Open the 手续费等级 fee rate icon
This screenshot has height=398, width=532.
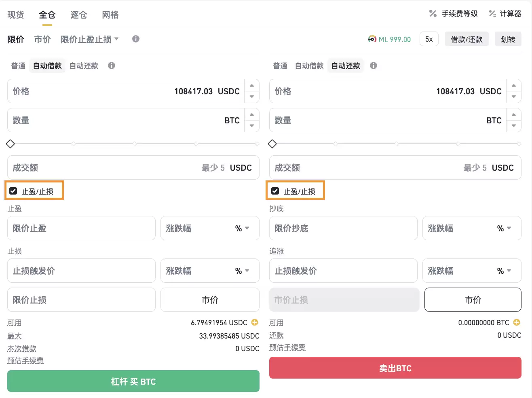[433, 13]
